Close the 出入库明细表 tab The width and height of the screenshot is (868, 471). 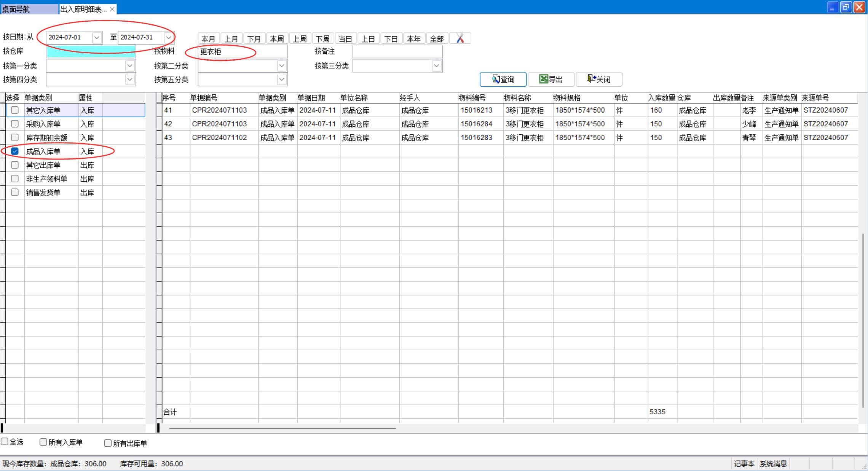tap(112, 9)
